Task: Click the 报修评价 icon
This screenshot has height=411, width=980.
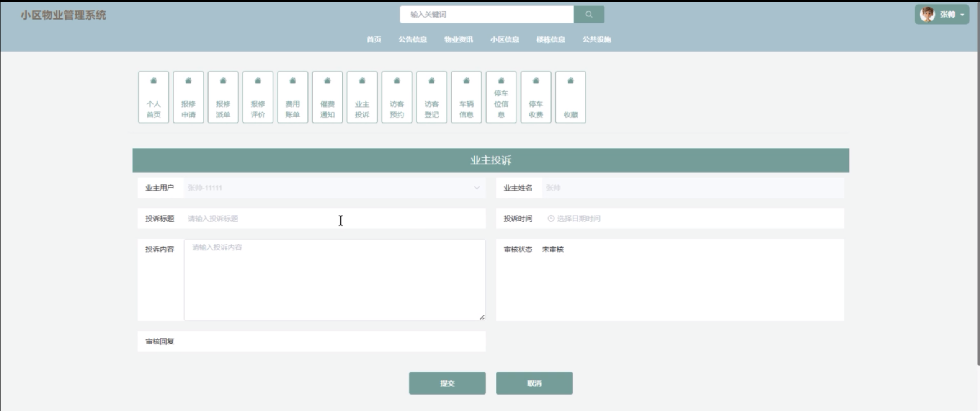Action: [x=258, y=97]
